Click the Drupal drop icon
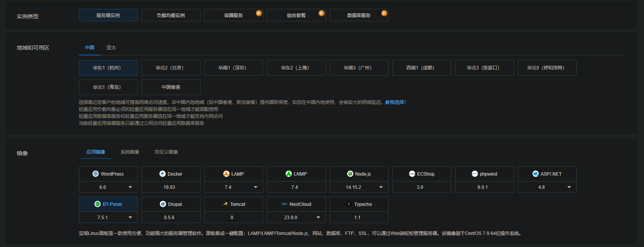The width and height of the screenshot is (644, 247). pos(163,204)
